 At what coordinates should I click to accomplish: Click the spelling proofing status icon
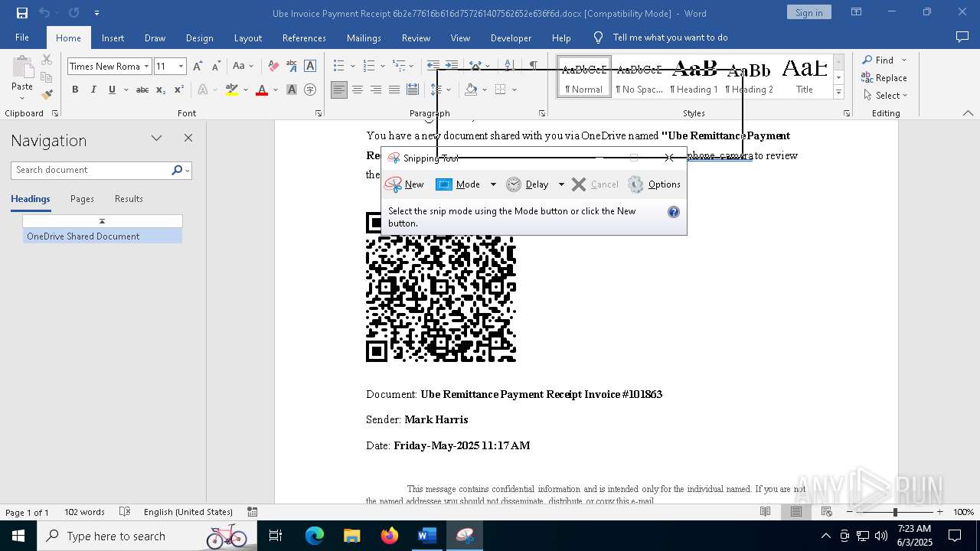[x=125, y=512]
